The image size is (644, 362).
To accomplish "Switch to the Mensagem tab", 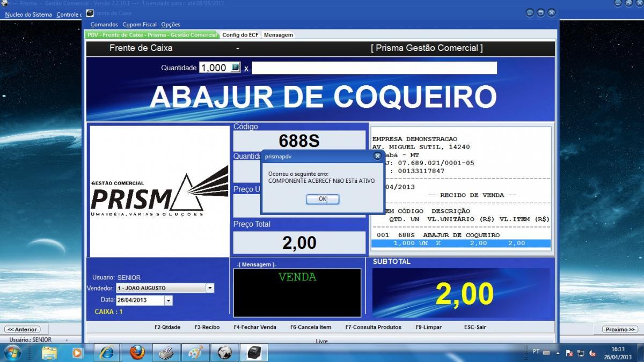I will pyautogui.click(x=279, y=35).
